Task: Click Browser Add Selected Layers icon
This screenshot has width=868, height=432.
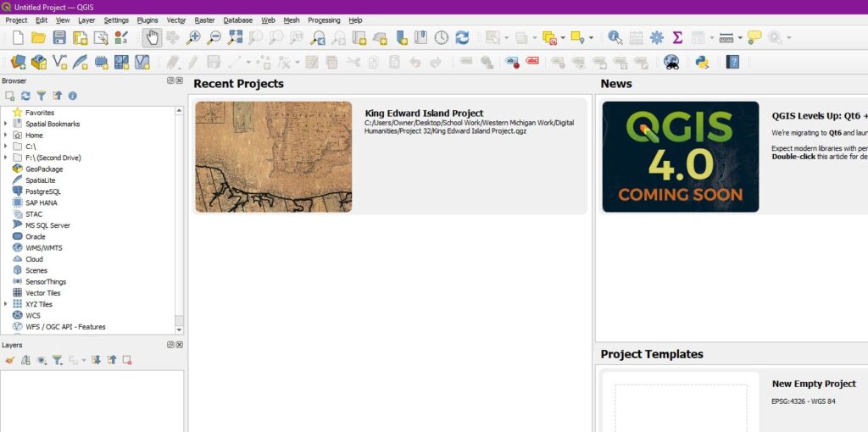Action: pyautogui.click(x=10, y=96)
